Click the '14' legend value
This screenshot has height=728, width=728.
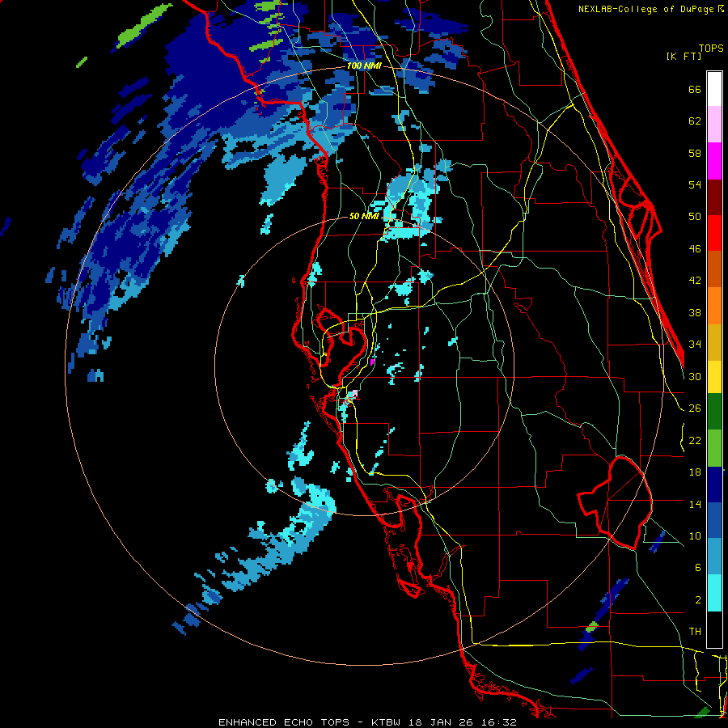click(x=695, y=504)
